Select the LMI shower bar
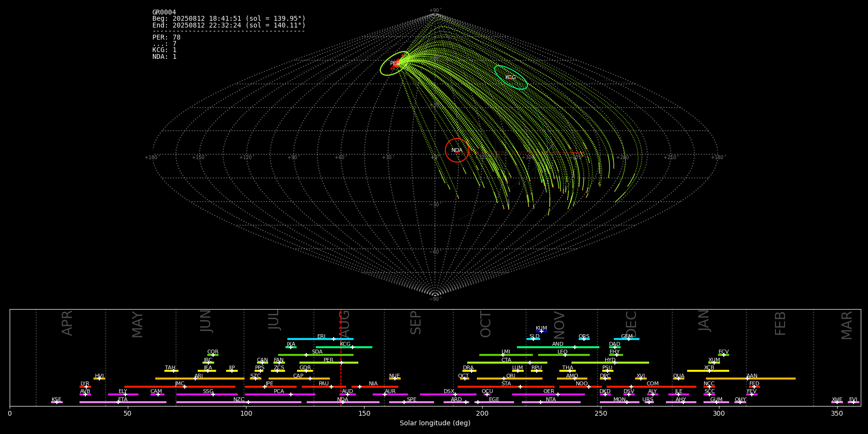The height and width of the screenshot is (434, 868). point(506,355)
